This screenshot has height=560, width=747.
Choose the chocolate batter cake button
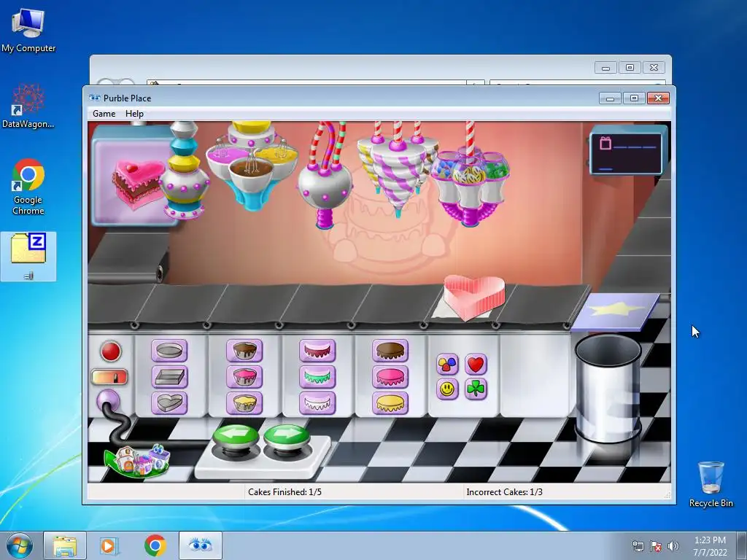(244, 351)
